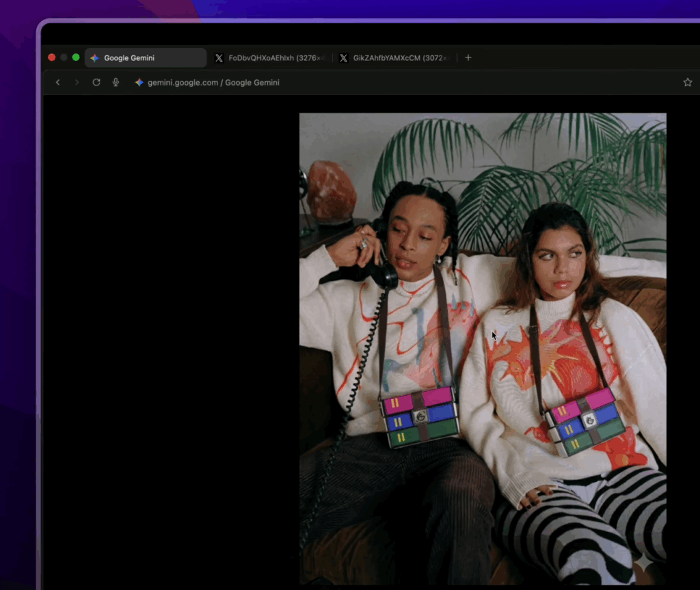Reload the current Gemini page

pyautogui.click(x=96, y=82)
